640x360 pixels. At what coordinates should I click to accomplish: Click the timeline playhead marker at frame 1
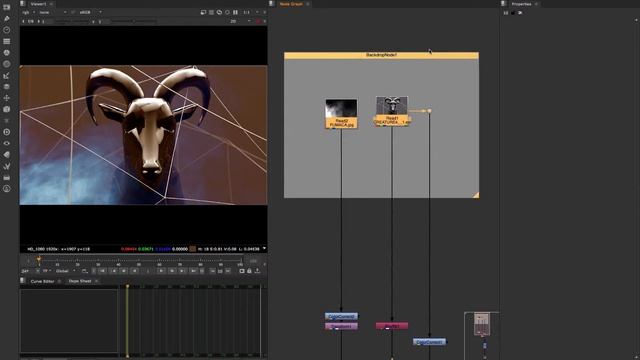click(x=39, y=259)
